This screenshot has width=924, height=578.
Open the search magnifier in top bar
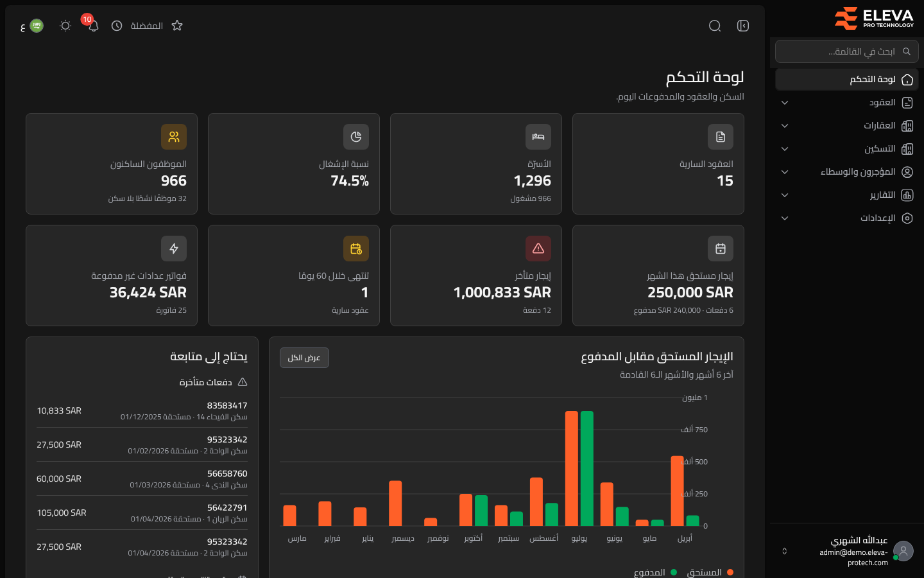click(x=715, y=26)
